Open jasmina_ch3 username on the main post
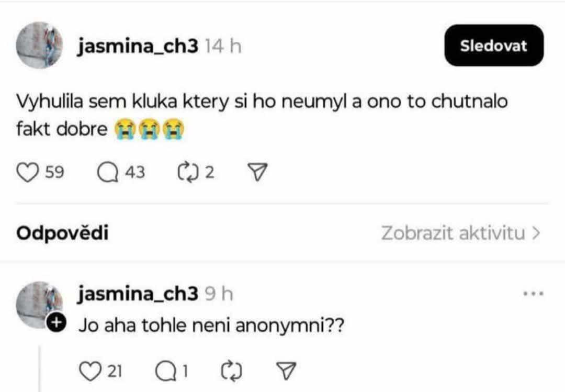 pos(138,46)
